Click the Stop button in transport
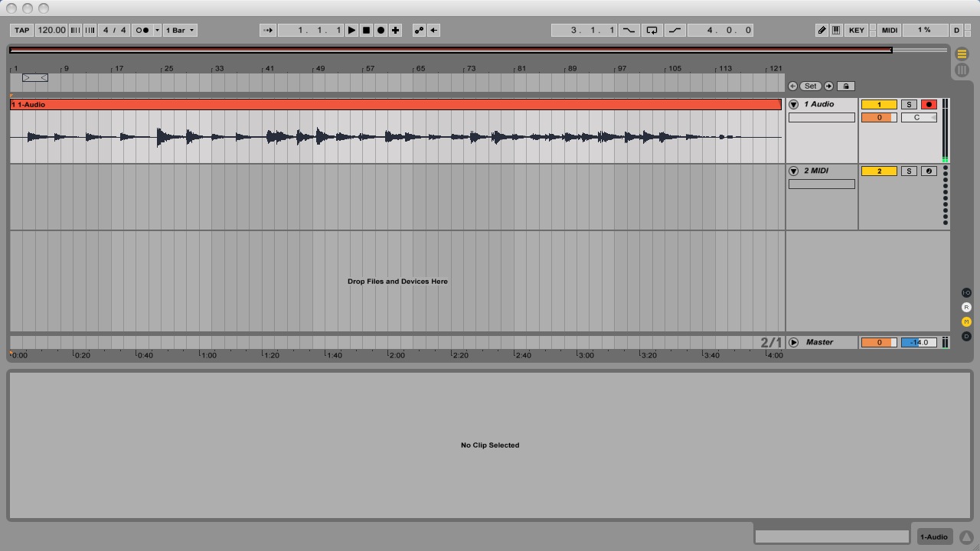The image size is (980, 551). (x=366, y=31)
